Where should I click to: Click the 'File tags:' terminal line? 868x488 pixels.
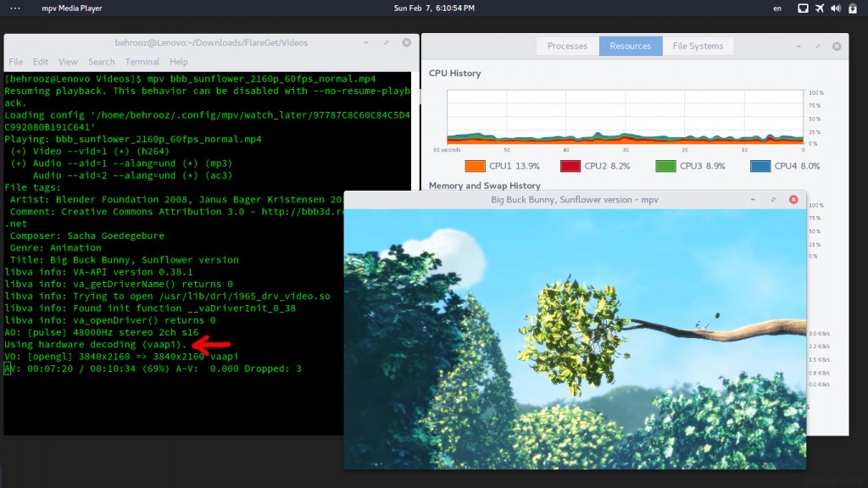tap(33, 187)
